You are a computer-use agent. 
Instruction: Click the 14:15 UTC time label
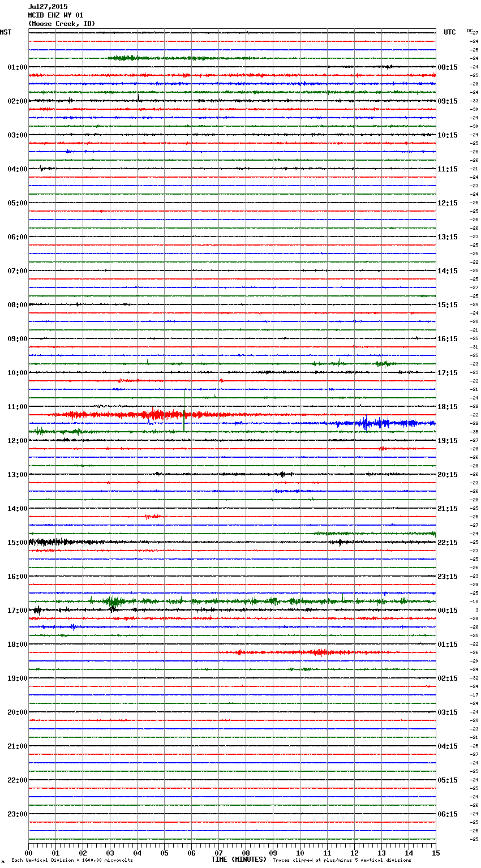[448, 271]
